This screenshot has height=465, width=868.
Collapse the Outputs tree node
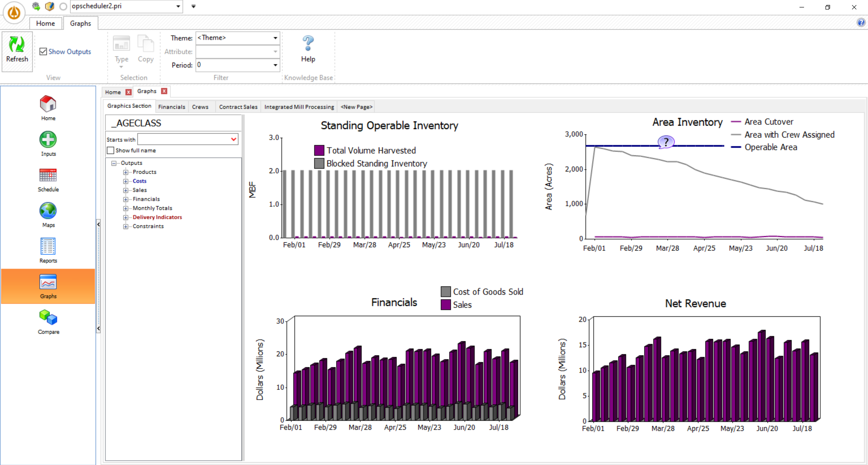(x=113, y=163)
